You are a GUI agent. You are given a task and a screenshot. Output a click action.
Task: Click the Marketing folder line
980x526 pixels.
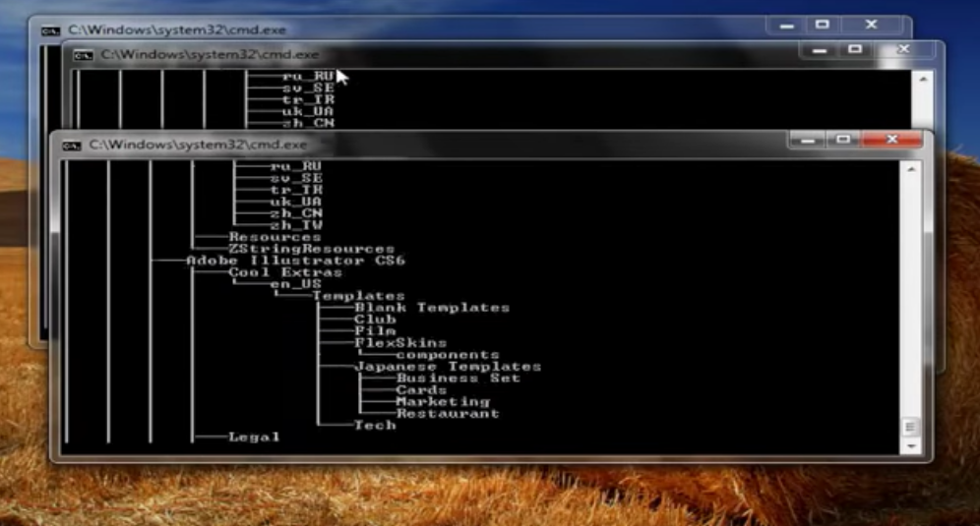tap(443, 402)
